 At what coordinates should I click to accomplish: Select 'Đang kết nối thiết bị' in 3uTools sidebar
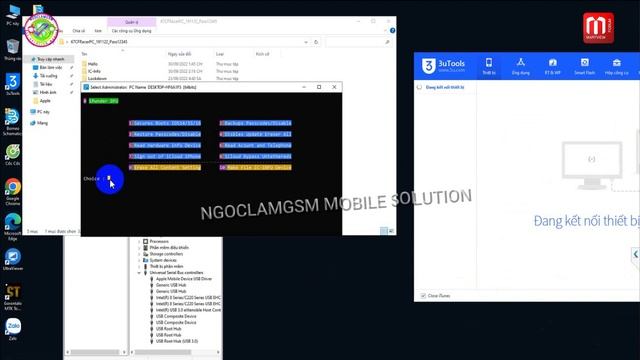click(444, 87)
